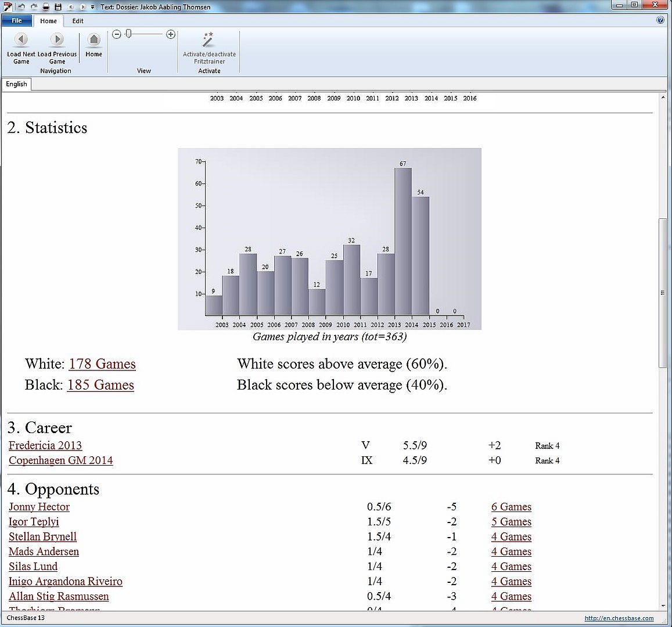
Task: Click the zoom out minus icon
Action: point(117,35)
